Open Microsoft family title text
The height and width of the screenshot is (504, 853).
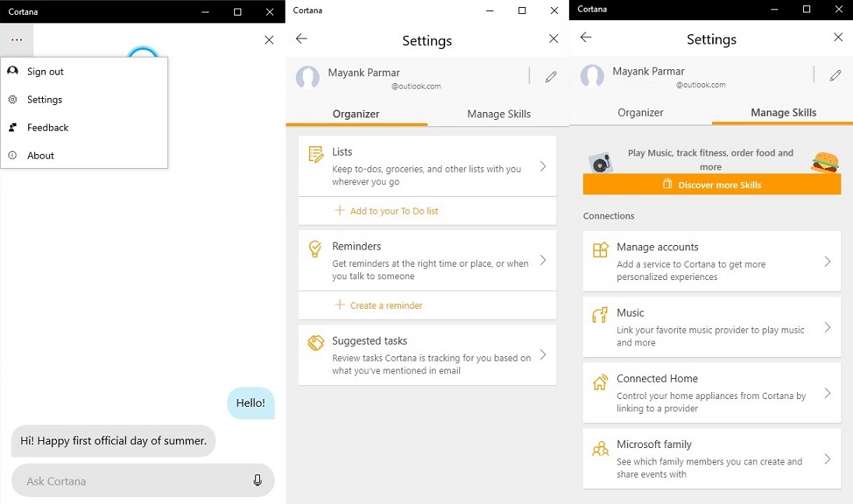coord(654,444)
